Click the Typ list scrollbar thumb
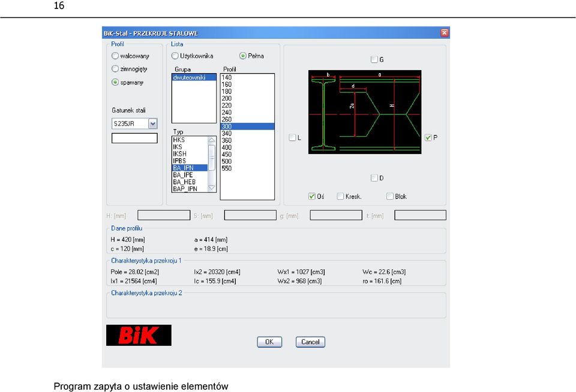Viewport: 576px width, 392px height. 212,157
